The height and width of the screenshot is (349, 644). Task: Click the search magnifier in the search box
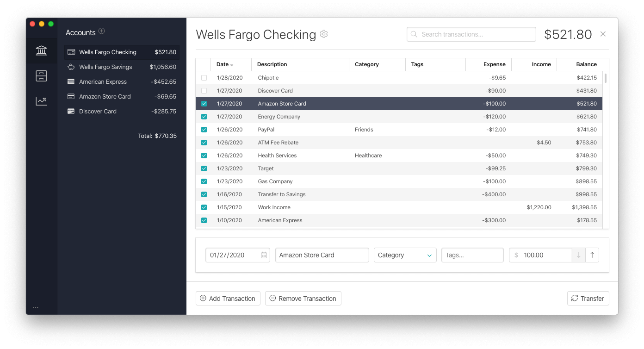click(414, 34)
